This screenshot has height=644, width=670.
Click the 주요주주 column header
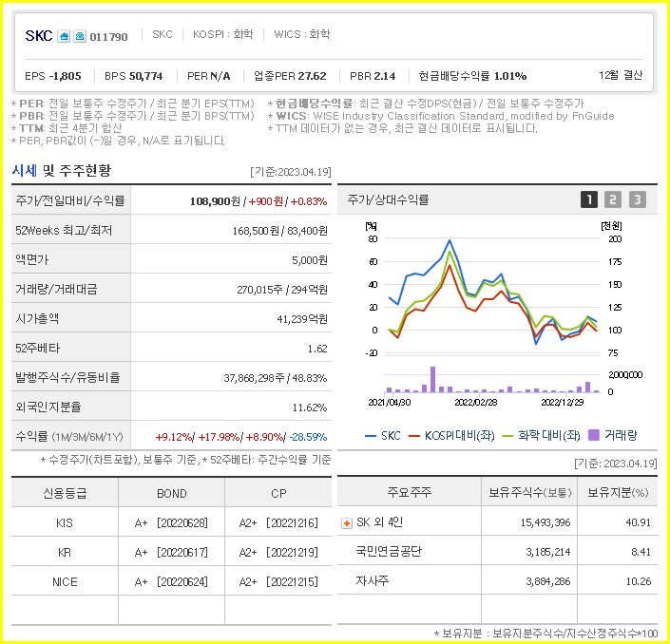click(x=409, y=492)
